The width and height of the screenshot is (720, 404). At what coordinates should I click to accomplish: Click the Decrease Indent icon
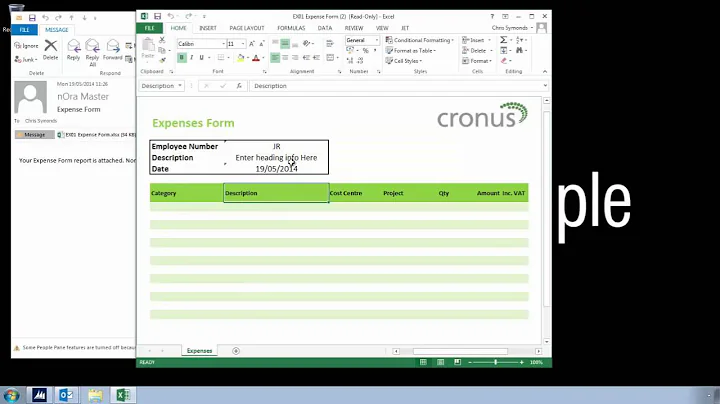(x=306, y=57)
